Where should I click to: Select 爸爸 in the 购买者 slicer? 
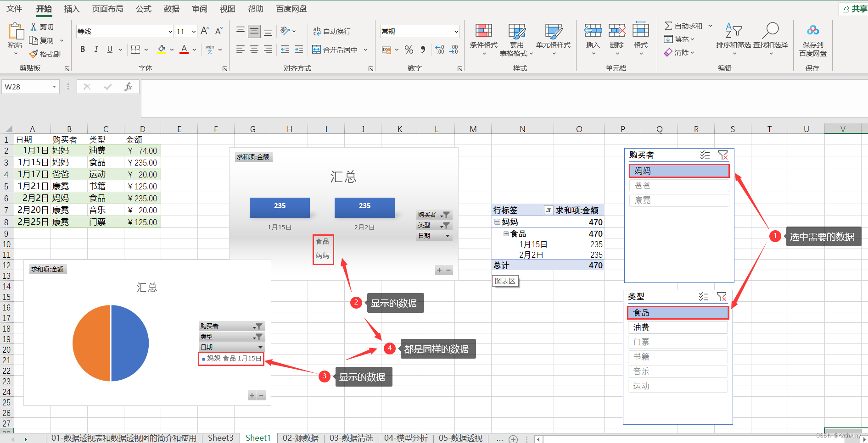[679, 186]
